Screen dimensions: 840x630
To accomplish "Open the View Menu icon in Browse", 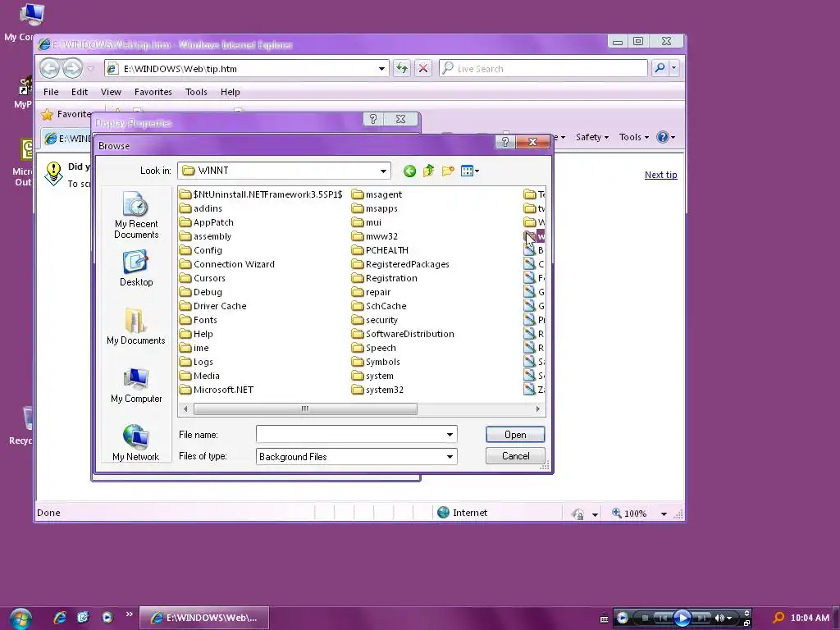I will (x=470, y=171).
